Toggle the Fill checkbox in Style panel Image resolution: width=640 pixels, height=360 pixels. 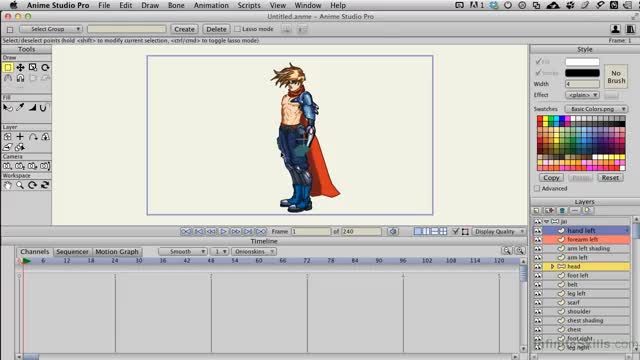[x=538, y=62]
